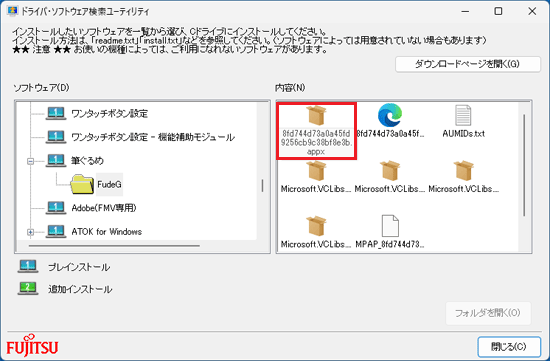Maximize the ドライバ・ソフトウェア検索ユーティリティ window
Image resolution: width=550 pixels, height=361 pixels.
(498, 11)
